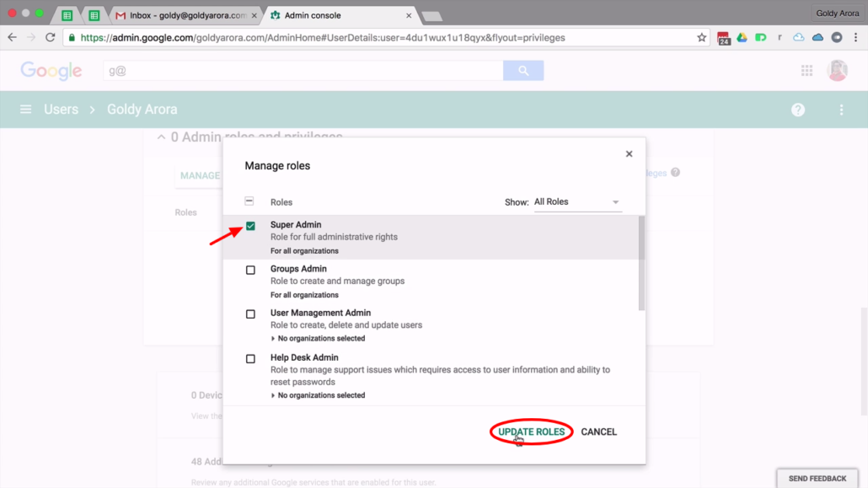This screenshot has width=868, height=488.
Task: Check the Help Desk Admin checkbox
Action: tap(251, 359)
